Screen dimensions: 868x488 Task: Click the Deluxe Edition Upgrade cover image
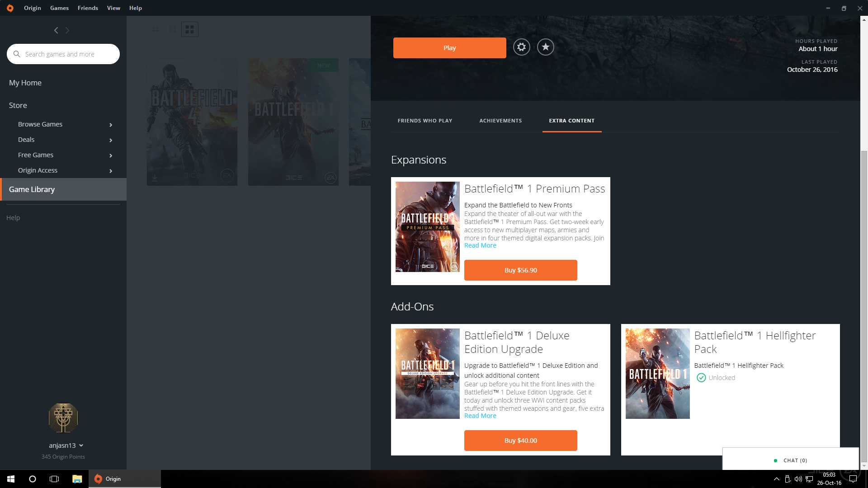[428, 374]
